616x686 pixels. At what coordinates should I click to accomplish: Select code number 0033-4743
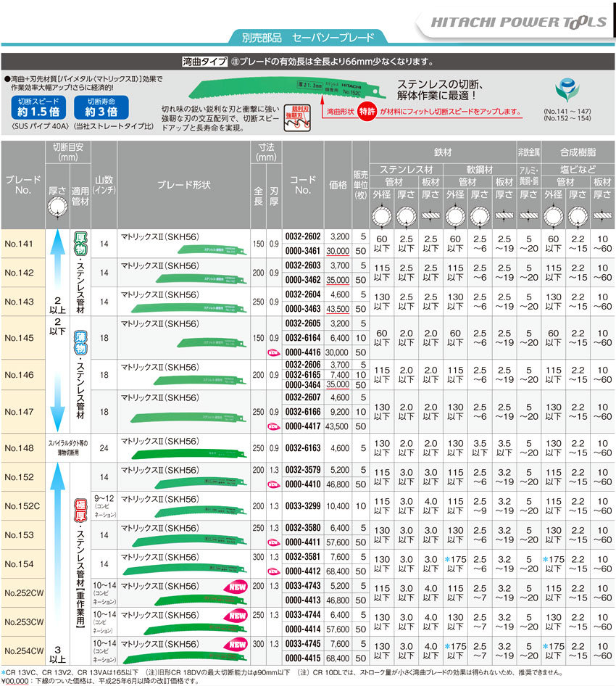303,586
